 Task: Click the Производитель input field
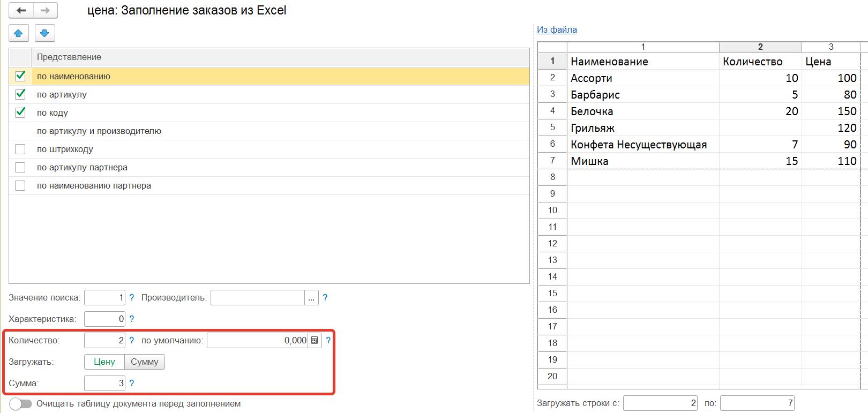point(258,298)
